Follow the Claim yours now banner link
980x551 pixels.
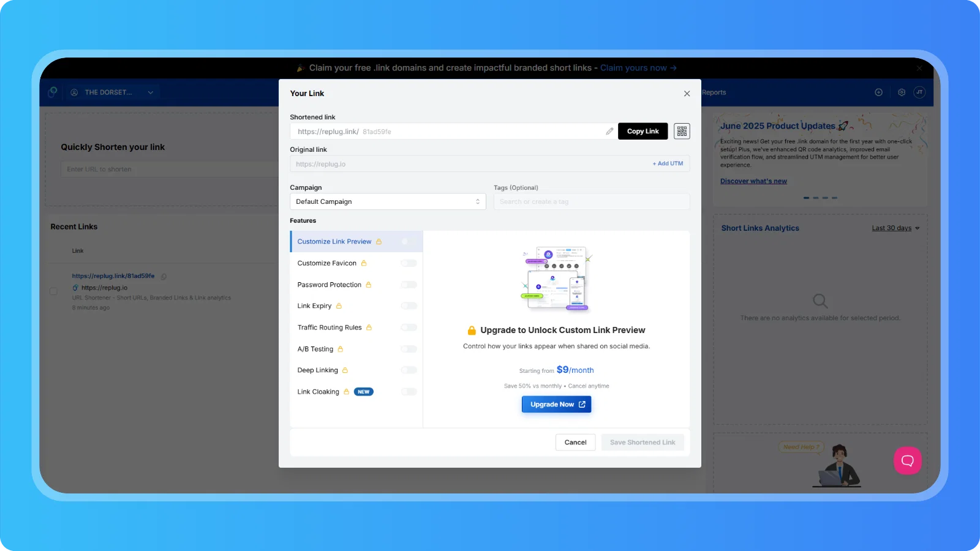(638, 68)
